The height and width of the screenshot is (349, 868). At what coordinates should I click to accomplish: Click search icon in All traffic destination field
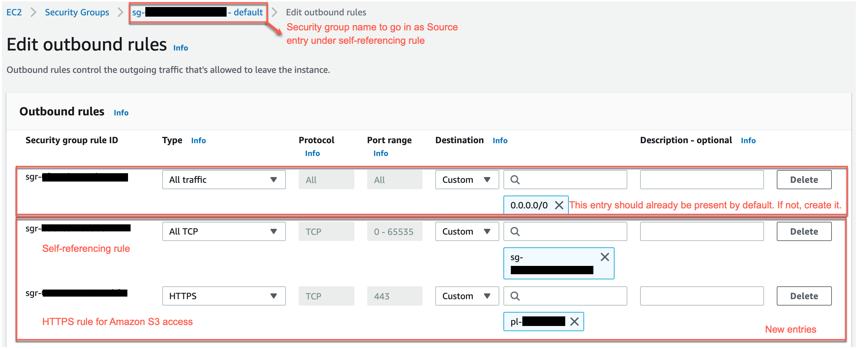coord(515,180)
